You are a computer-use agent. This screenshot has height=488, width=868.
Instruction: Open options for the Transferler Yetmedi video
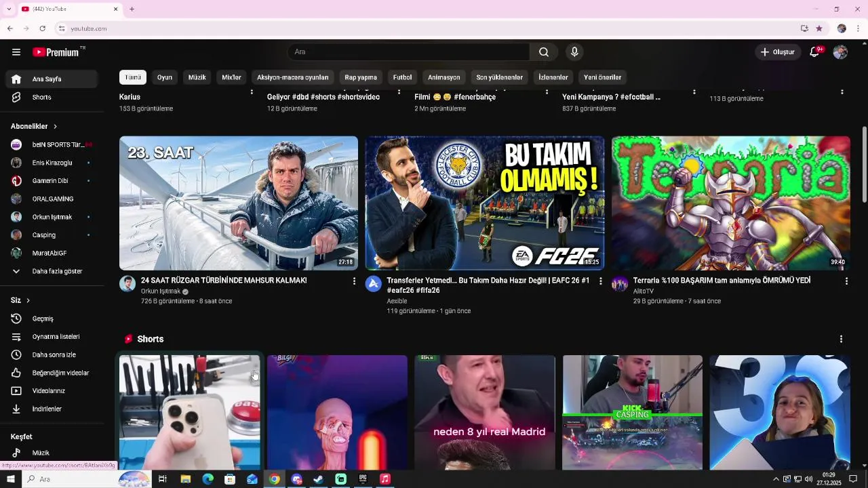(600, 281)
